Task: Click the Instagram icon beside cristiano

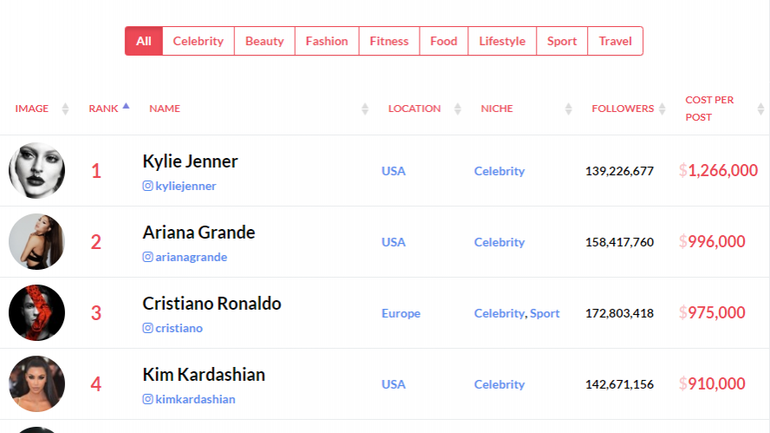Action: pos(147,328)
